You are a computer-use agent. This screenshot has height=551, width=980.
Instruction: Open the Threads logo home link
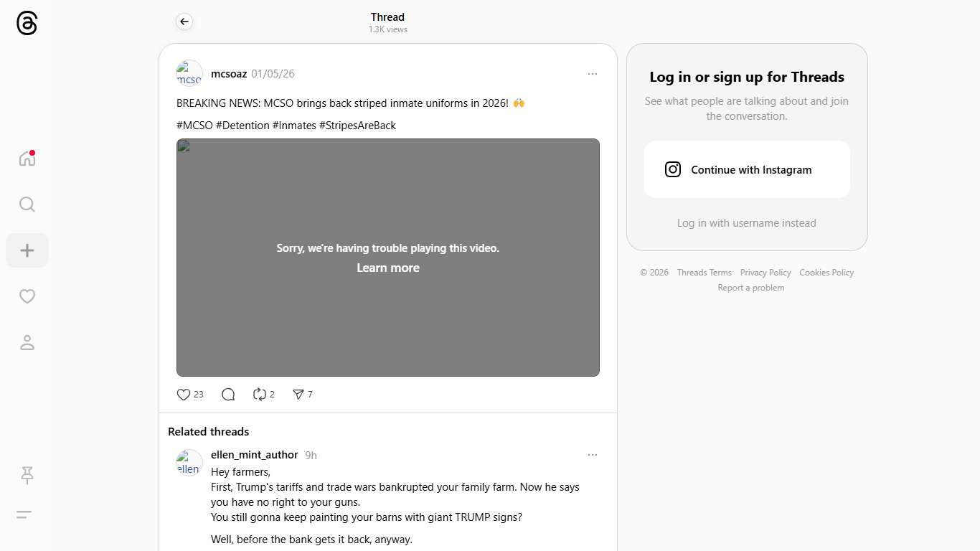click(x=27, y=23)
